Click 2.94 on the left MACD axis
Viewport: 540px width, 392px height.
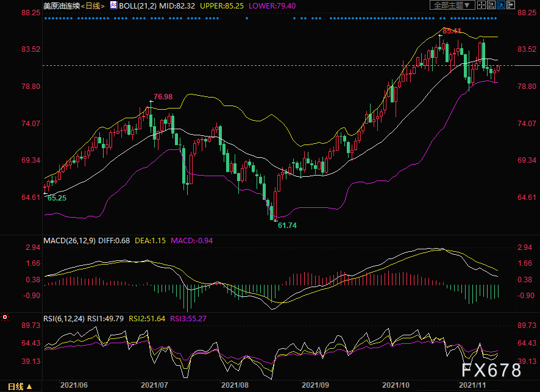(x=33, y=248)
